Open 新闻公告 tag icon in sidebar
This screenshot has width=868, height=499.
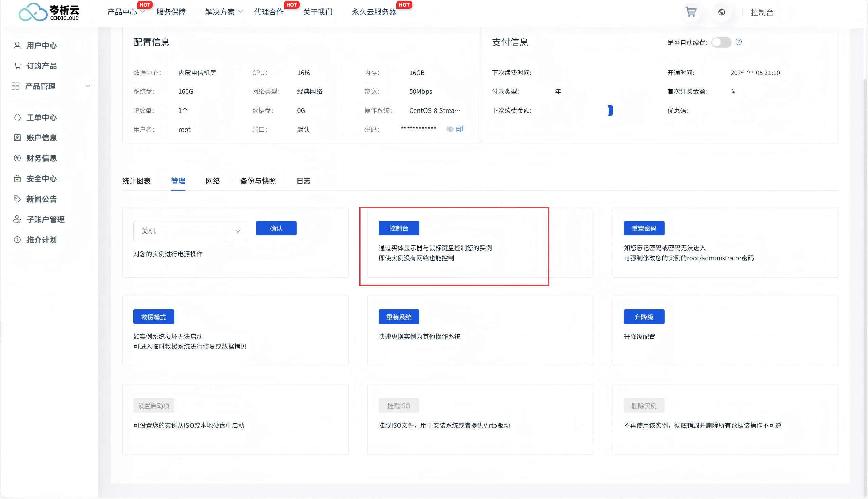click(17, 199)
